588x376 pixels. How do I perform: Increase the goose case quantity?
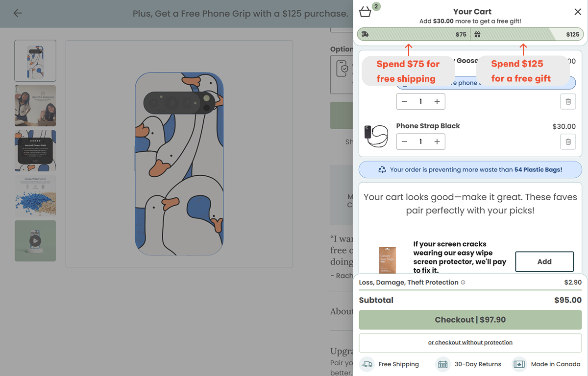[437, 102]
